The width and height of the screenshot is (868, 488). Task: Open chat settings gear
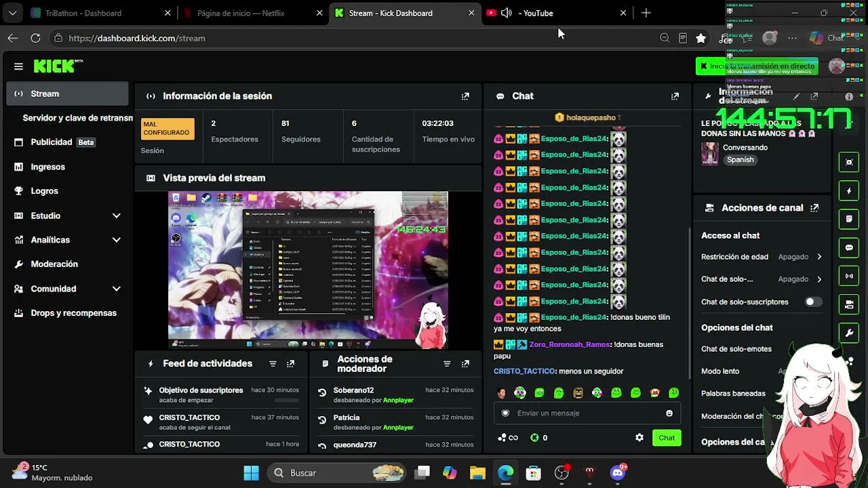coord(639,438)
